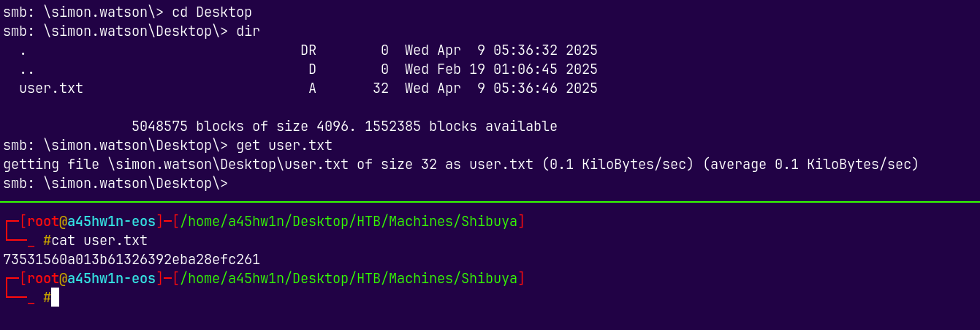This screenshot has height=330, width=980.
Task: Click the white cursor block at the final prompt
Action: pos(55,297)
